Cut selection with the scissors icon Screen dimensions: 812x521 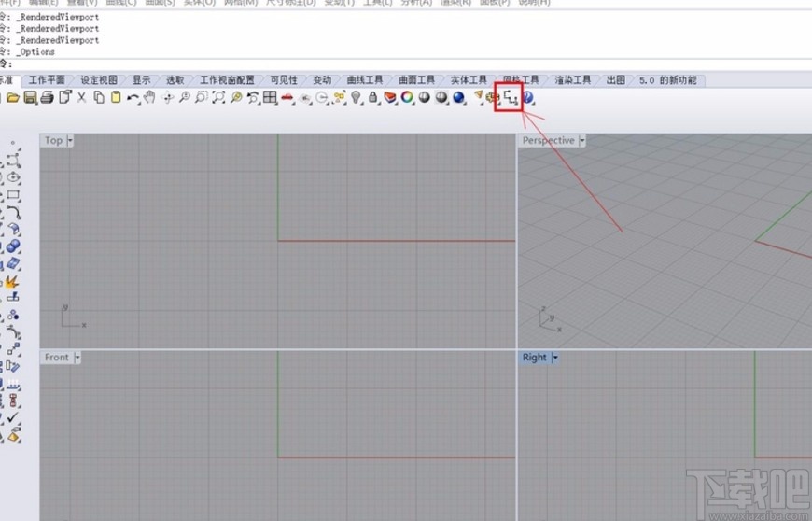pyautogui.click(x=81, y=97)
